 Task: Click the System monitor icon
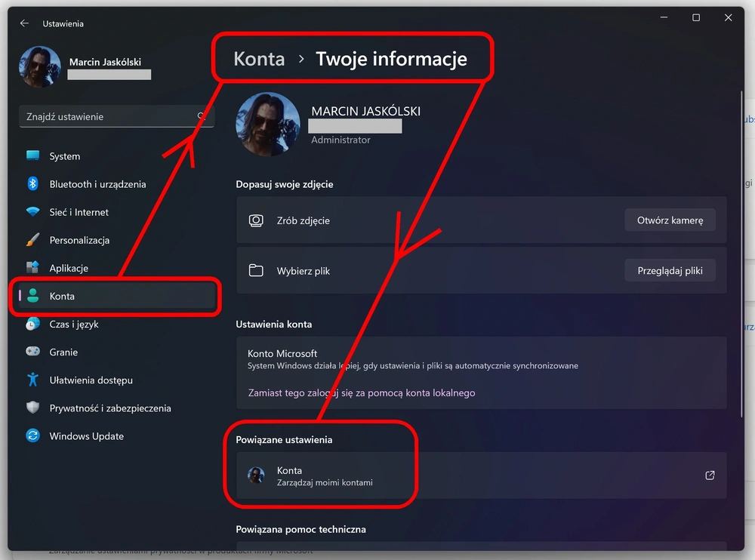32,155
